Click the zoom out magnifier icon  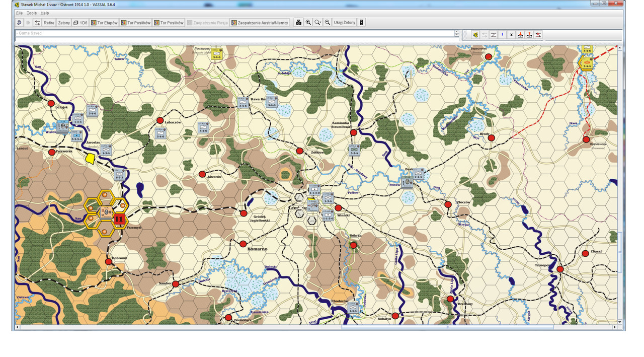coord(328,23)
